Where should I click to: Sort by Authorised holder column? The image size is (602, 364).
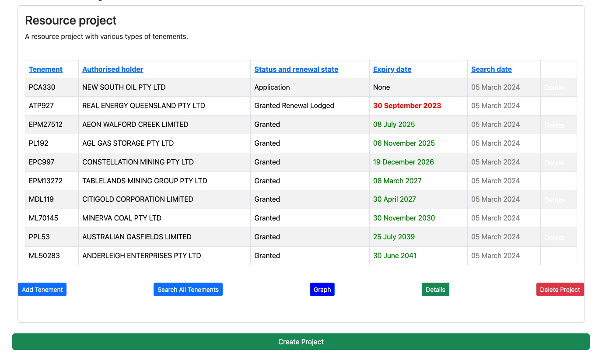pyautogui.click(x=112, y=69)
